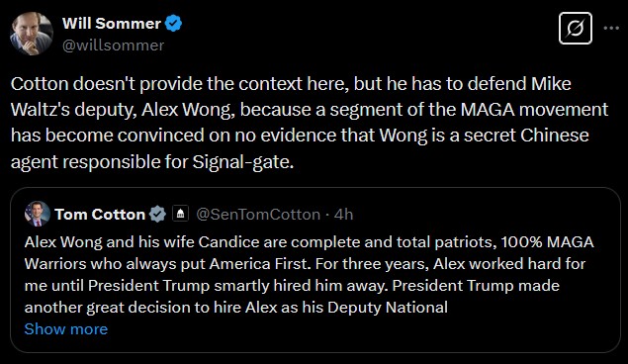Click the government building affiliation icon

[180, 214]
